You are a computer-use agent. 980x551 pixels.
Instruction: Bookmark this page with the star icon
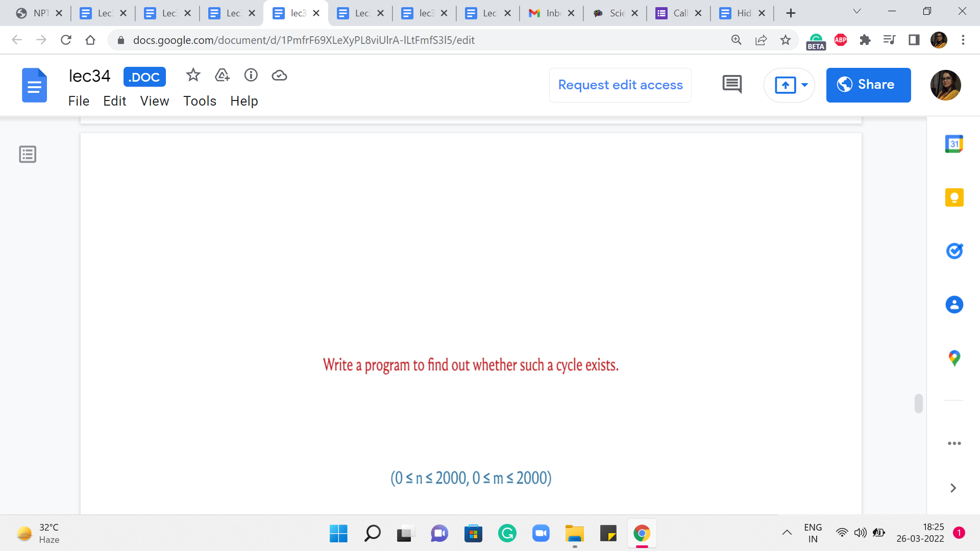pyautogui.click(x=785, y=40)
